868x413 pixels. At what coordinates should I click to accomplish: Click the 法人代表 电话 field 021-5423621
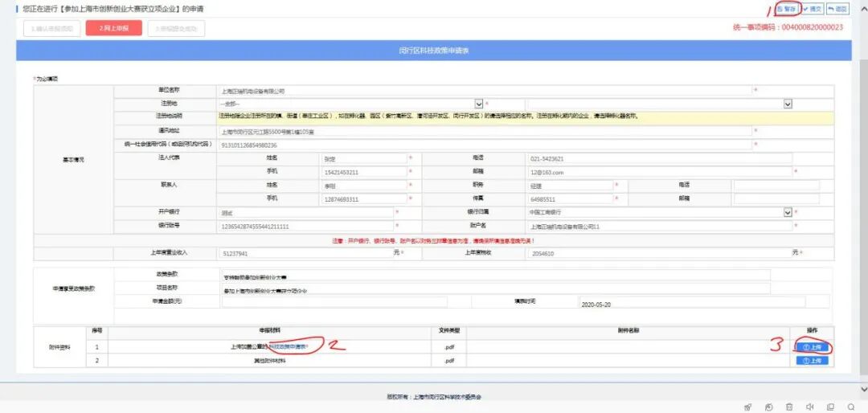pyautogui.click(x=660, y=158)
